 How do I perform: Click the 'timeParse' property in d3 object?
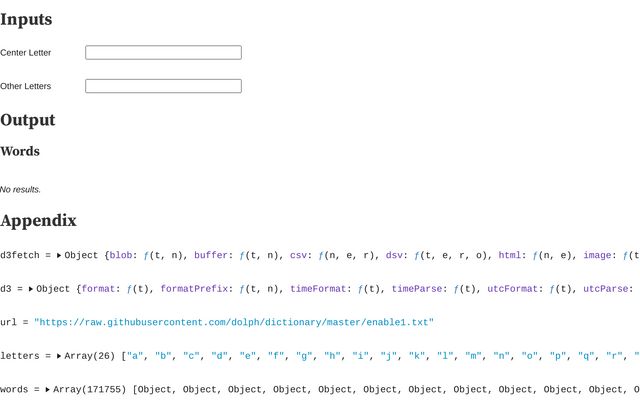click(418, 289)
